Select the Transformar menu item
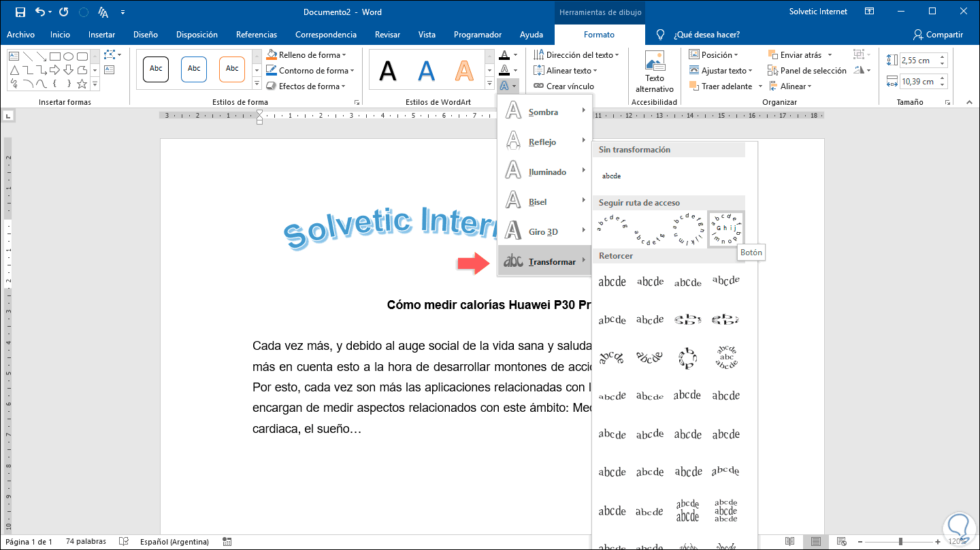Viewport: 980px width, 550px height. (x=545, y=261)
